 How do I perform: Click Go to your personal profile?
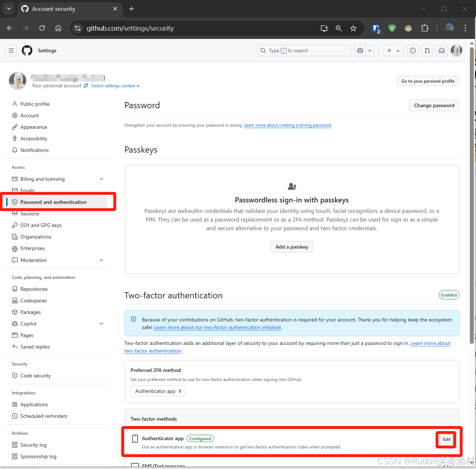(x=428, y=81)
